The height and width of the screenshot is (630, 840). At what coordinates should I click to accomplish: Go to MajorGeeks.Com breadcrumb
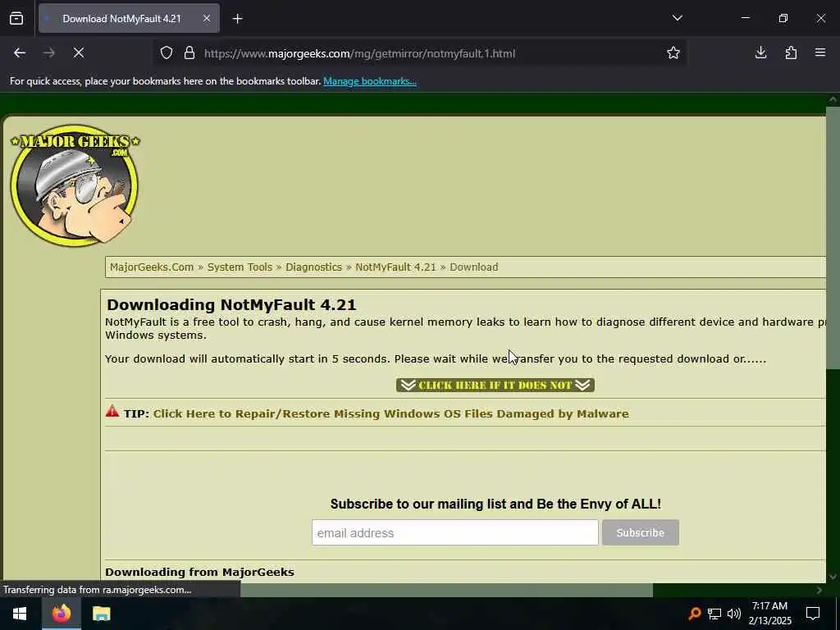pos(152,267)
